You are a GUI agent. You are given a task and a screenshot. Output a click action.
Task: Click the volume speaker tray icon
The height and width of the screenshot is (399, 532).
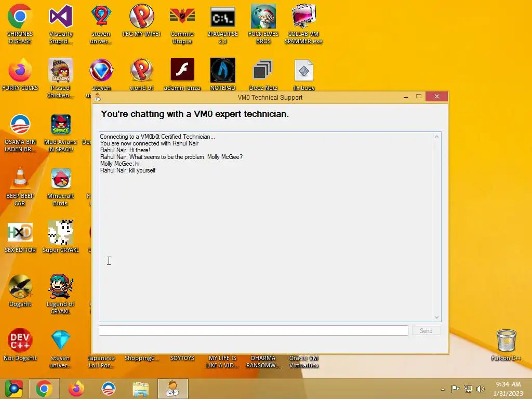(x=480, y=389)
